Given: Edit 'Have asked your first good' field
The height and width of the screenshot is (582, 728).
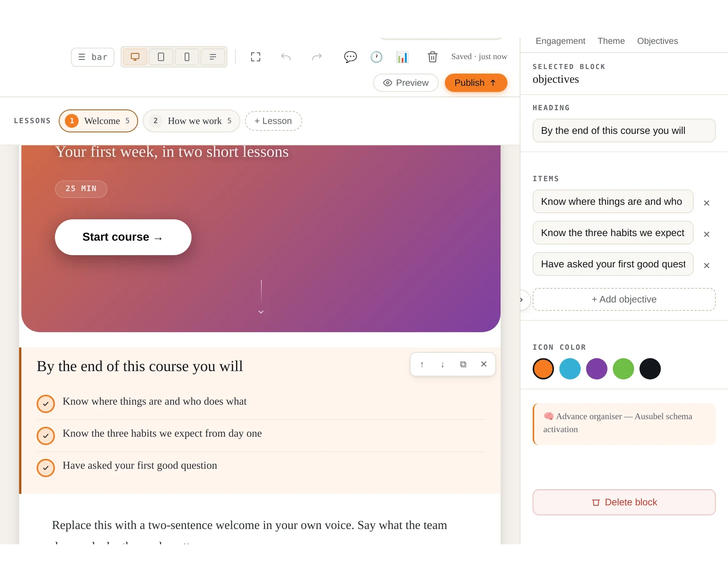Looking at the screenshot, I should tap(613, 264).
